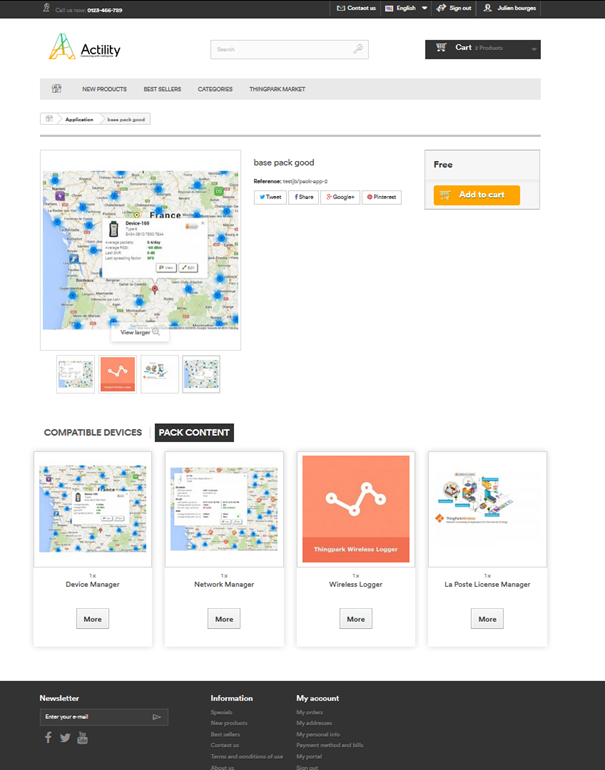The width and height of the screenshot is (605, 770).
Task: Click the shopping cart icon in header
Action: click(x=441, y=47)
